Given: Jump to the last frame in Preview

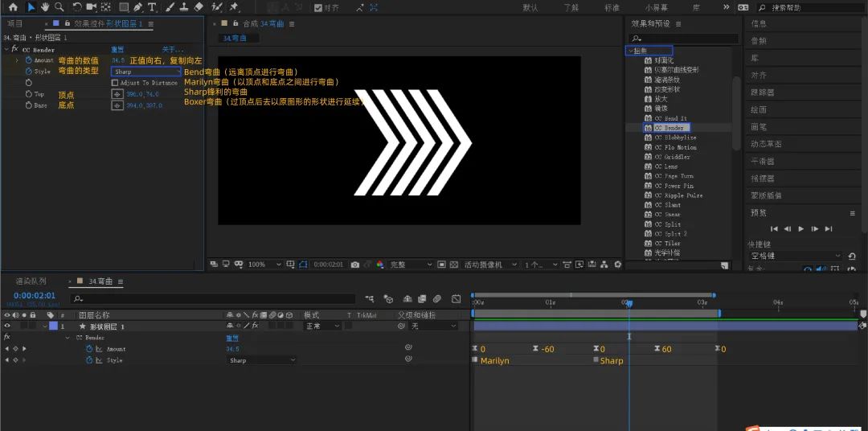Looking at the screenshot, I should click(x=828, y=229).
